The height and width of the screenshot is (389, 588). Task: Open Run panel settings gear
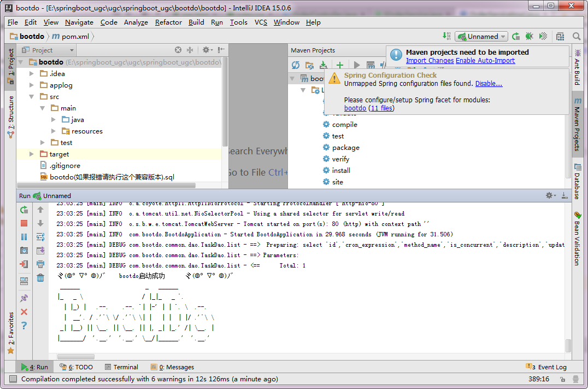[550, 195]
